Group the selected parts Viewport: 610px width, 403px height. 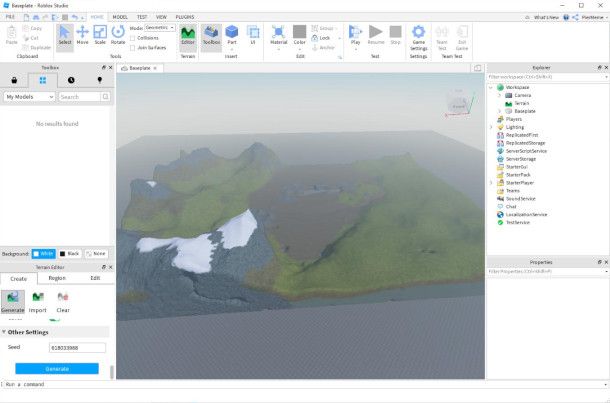tap(323, 28)
